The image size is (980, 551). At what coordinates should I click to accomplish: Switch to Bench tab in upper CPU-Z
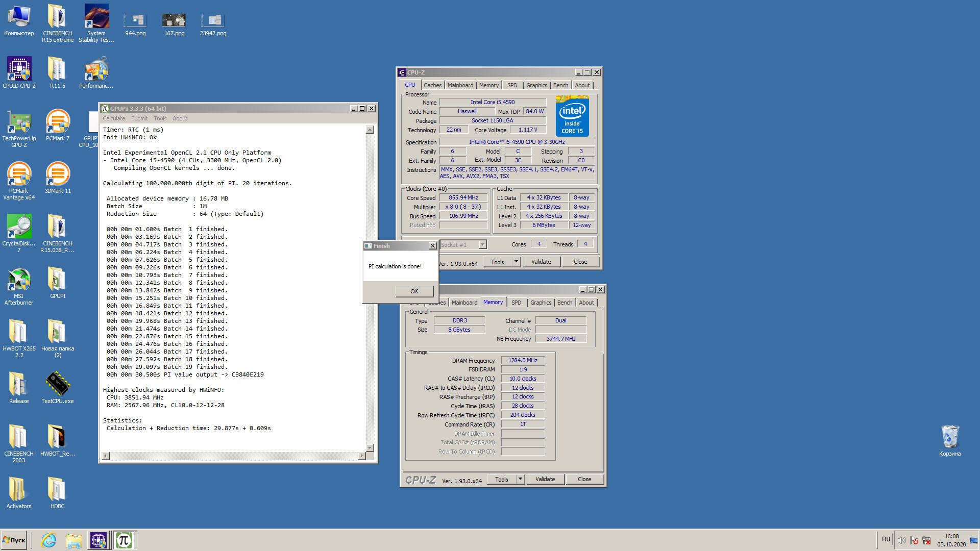click(x=561, y=85)
